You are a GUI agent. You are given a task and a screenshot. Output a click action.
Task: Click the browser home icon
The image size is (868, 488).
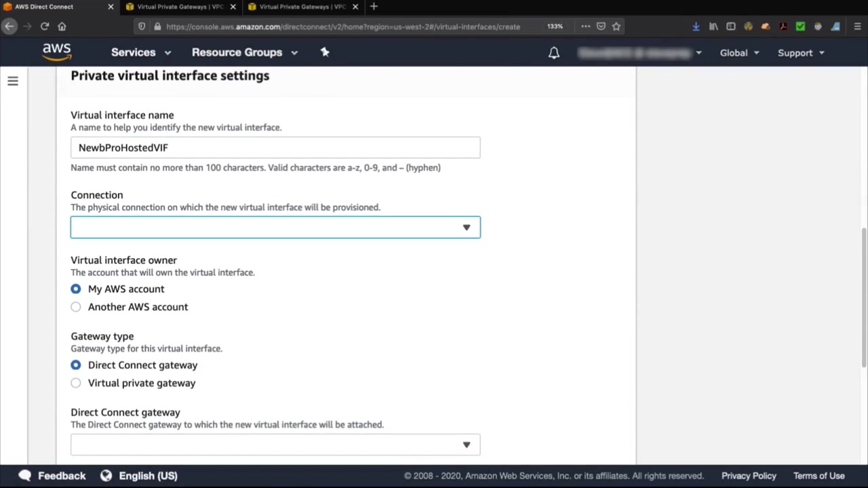[62, 26]
